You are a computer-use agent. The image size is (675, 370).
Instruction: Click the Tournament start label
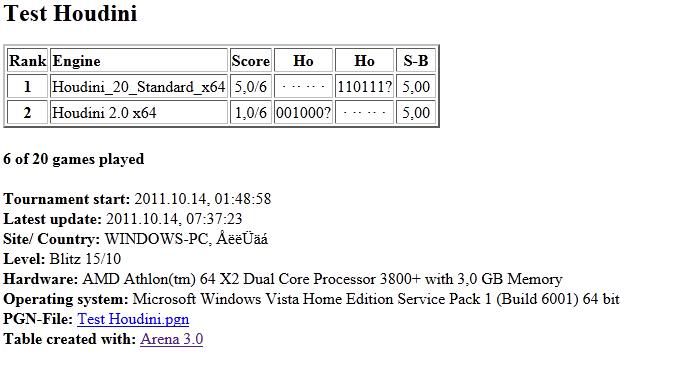tap(67, 199)
